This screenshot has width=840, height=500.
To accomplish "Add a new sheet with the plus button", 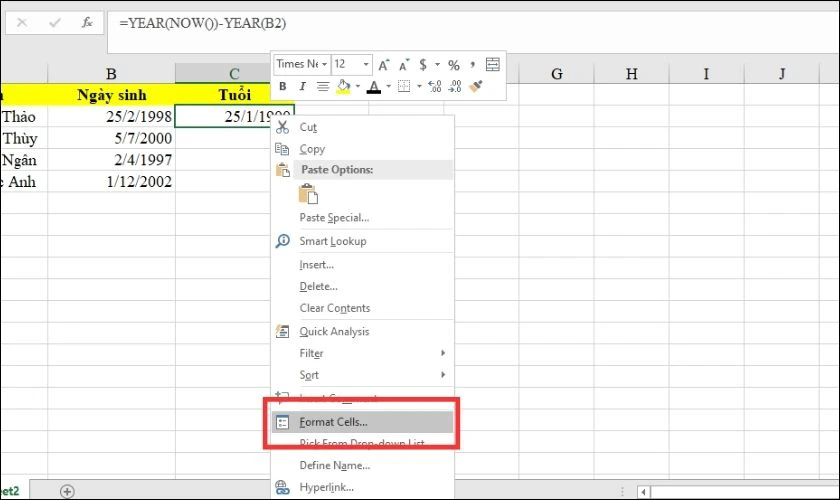I will (x=67, y=491).
